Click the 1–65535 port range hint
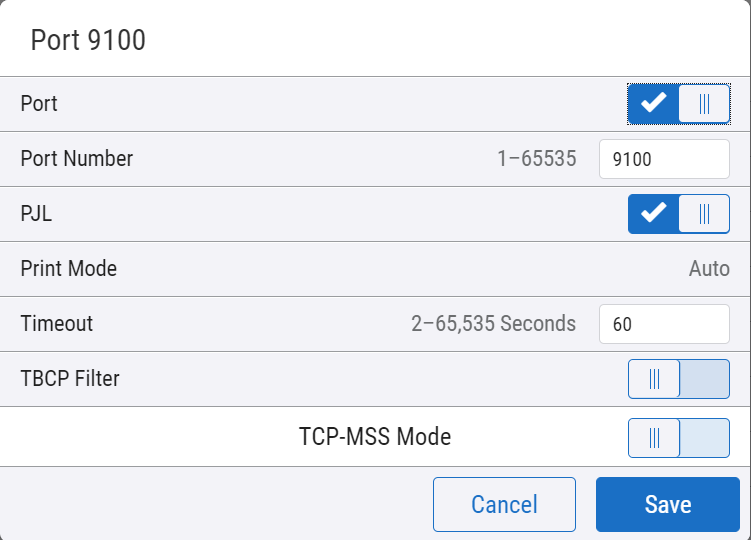The width and height of the screenshot is (751, 540). tap(536, 159)
